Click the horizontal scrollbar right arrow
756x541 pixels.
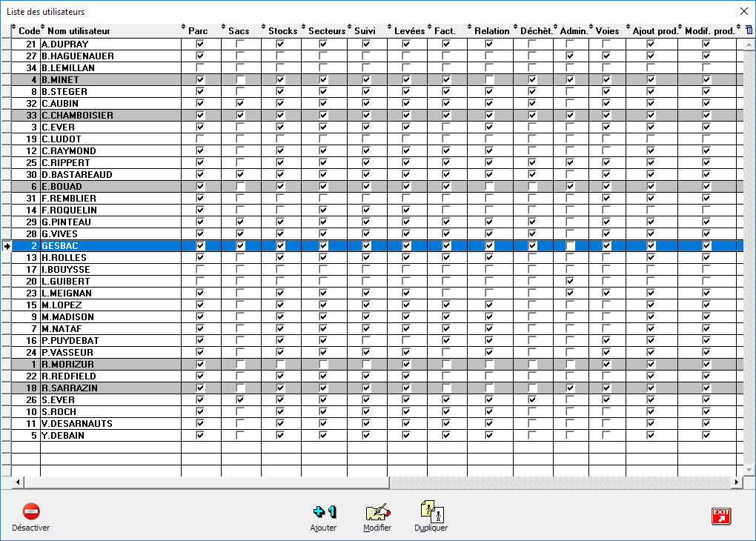[737, 482]
